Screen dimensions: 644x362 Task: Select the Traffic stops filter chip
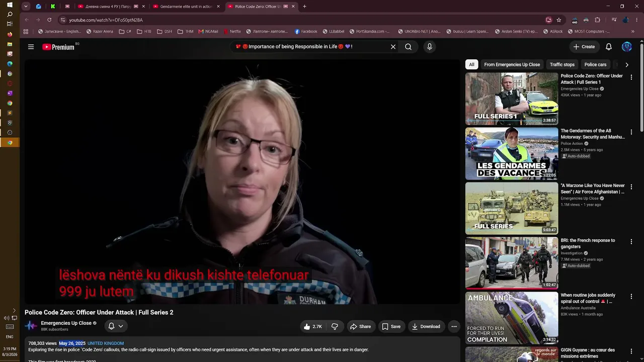point(562,64)
